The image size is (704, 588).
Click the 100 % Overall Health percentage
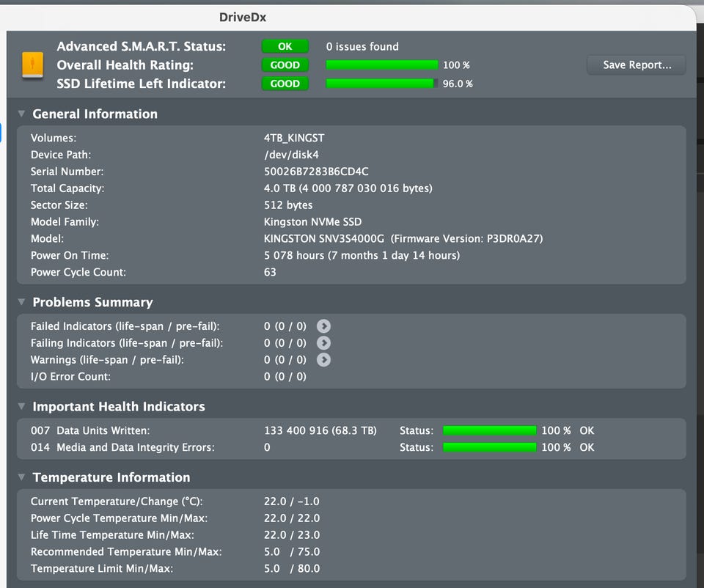click(456, 65)
